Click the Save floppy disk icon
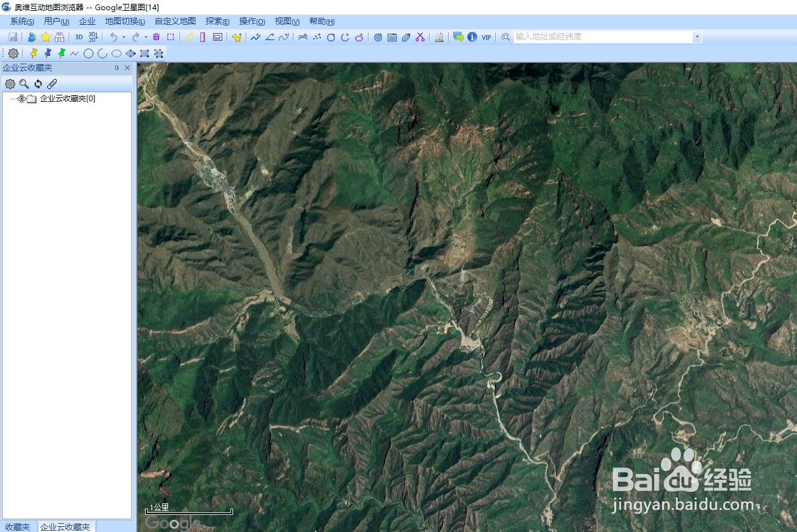Image resolution: width=797 pixels, height=532 pixels. tap(13, 38)
